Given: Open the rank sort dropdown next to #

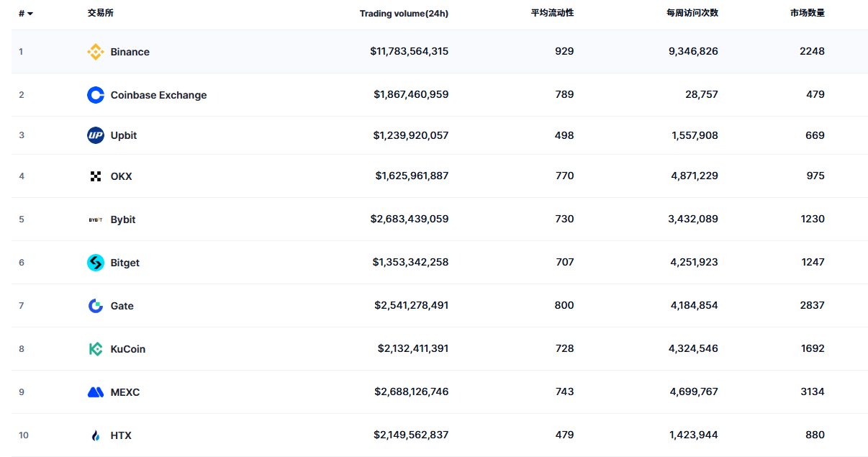Looking at the screenshot, I should (x=30, y=13).
